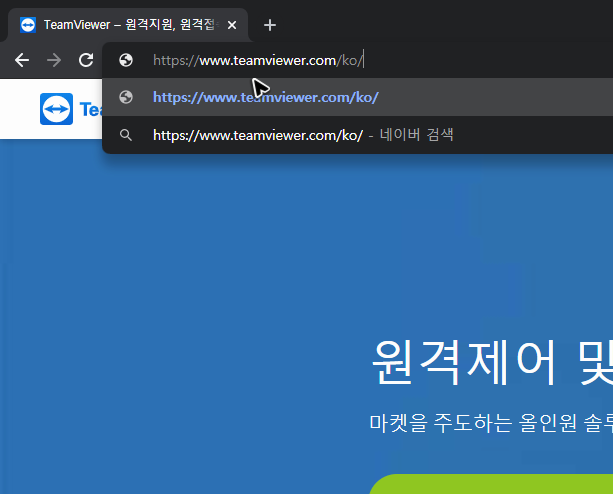Click the TeamViewer logo on the page

coord(57,109)
